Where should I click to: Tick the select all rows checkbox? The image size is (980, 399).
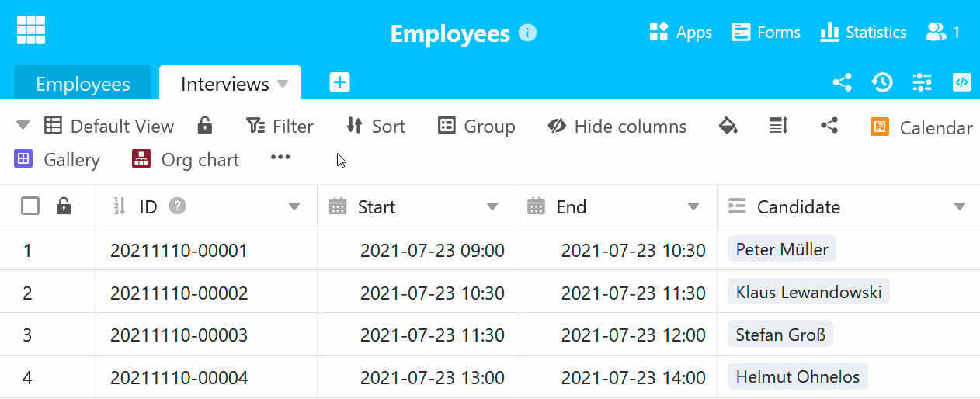(x=30, y=206)
